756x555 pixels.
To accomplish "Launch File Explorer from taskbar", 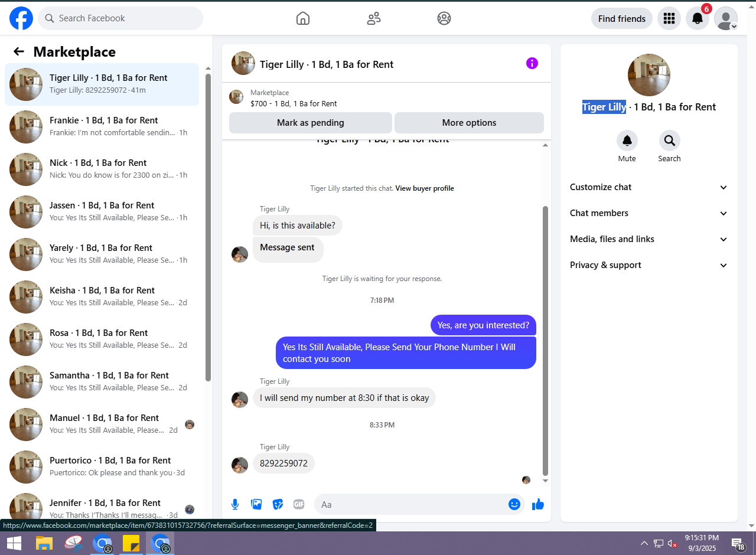I will 45,543.
